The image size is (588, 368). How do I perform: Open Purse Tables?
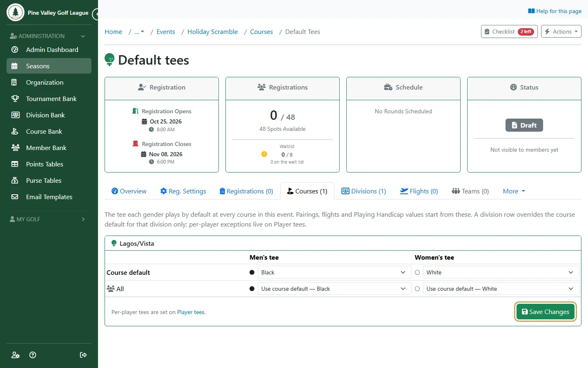pos(49,180)
